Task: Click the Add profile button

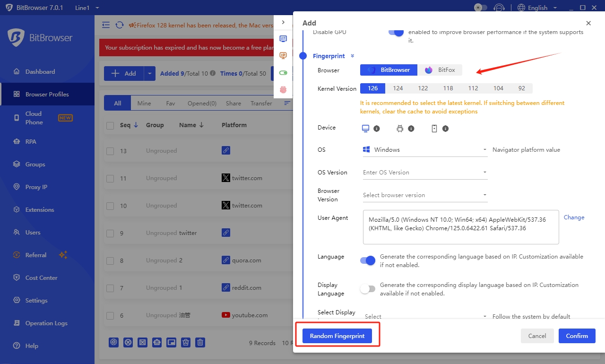Action: [x=124, y=73]
